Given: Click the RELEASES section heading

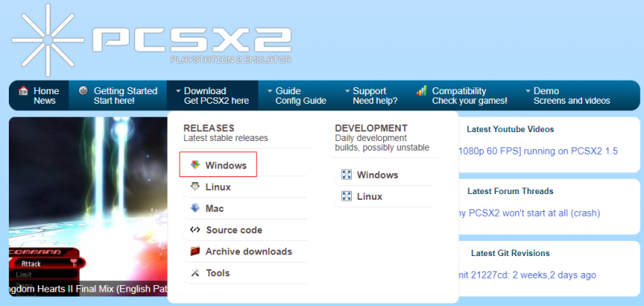Looking at the screenshot, I should click(x=208, y=128).
